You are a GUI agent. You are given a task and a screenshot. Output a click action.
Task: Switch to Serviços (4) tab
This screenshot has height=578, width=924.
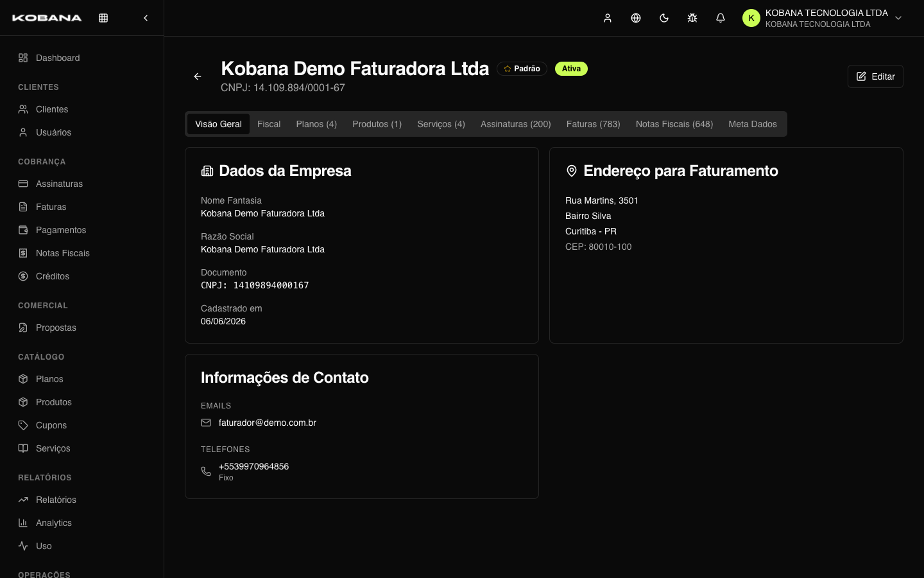tap(441, 124)
